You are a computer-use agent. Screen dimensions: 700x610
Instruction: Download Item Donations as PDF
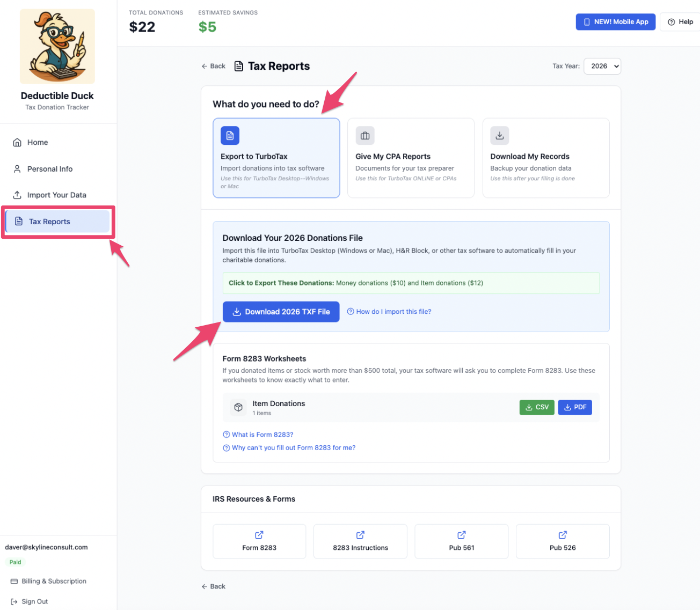575,407
